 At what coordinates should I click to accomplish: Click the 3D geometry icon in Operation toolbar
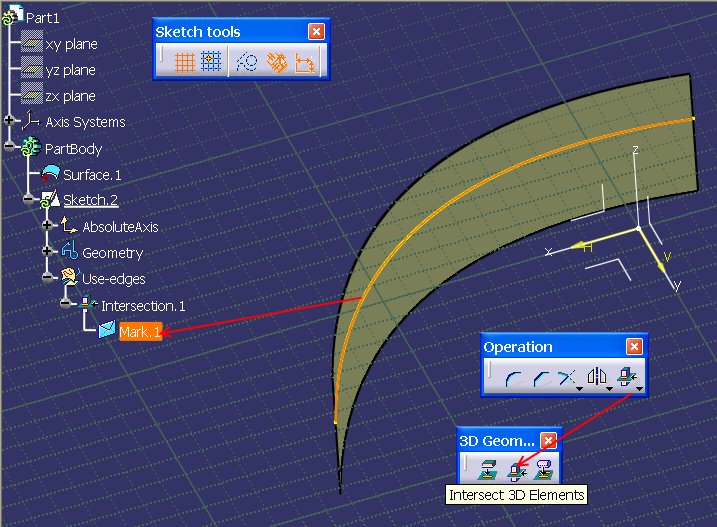pos(626,377)
